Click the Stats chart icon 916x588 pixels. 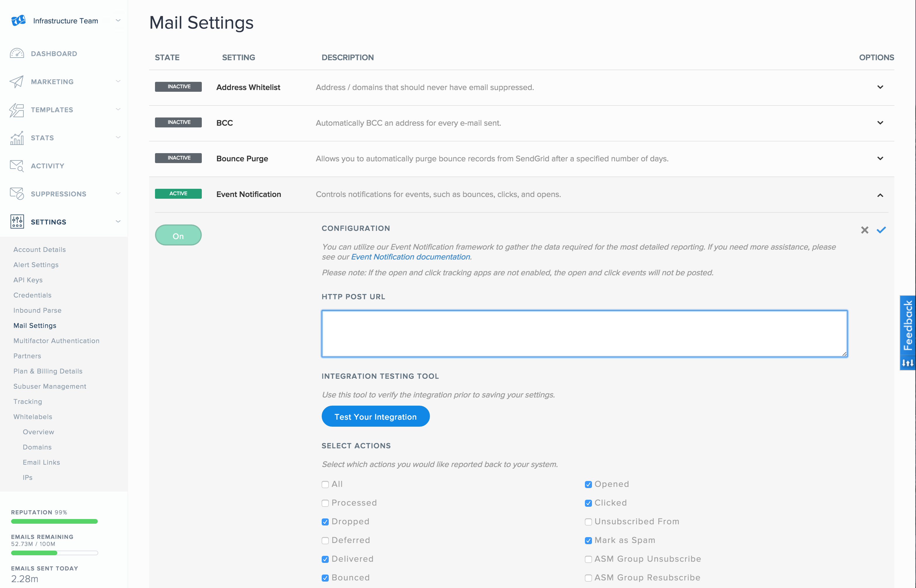(x=17, y=138)
